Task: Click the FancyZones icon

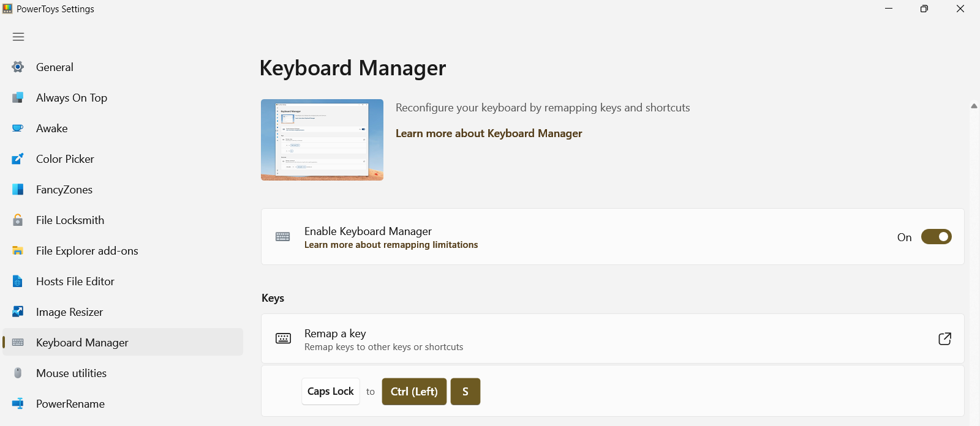Action: click(x=18, y=190)
